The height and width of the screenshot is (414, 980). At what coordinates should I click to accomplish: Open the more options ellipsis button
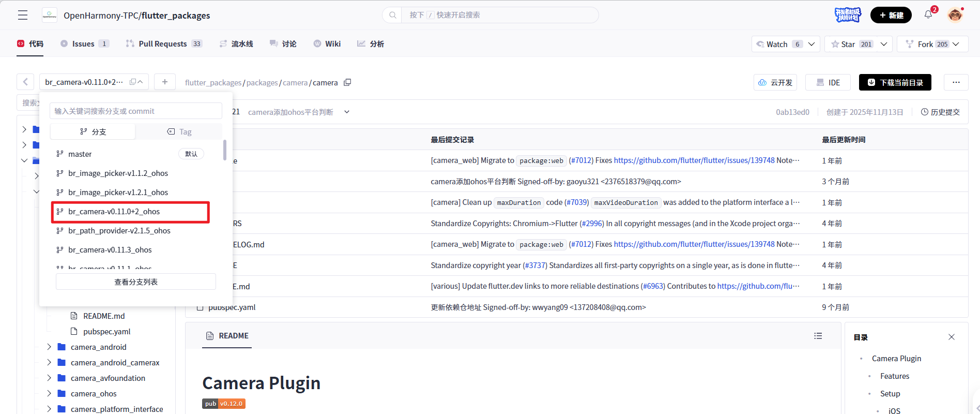(x=956, y=82)
